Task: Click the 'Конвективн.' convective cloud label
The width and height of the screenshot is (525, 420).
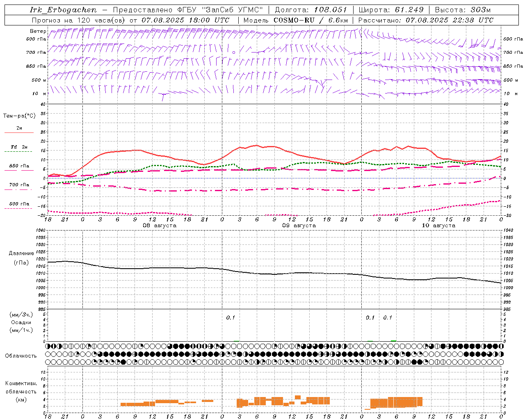Action: [x=21, y=383]
